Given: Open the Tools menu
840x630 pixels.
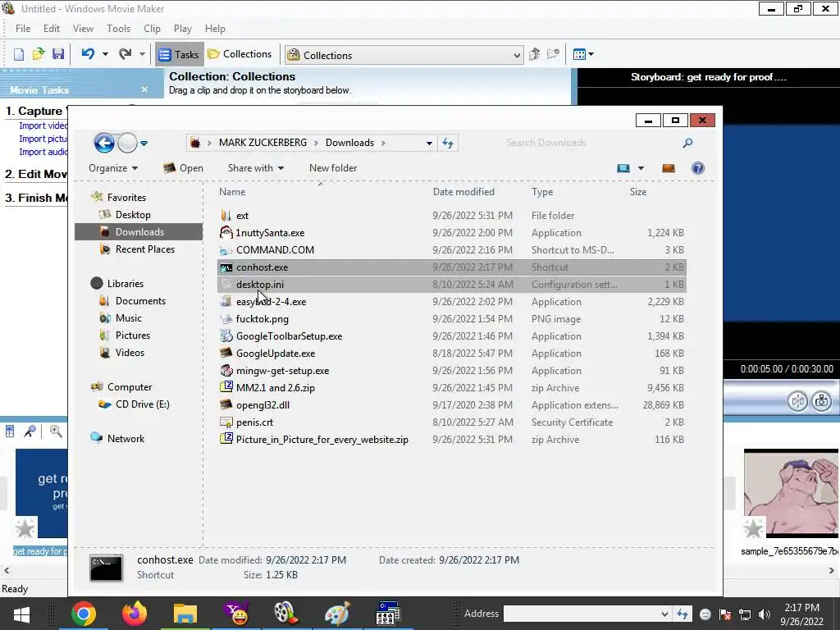Looking at the screenshot, I should [x=118, y=29].
